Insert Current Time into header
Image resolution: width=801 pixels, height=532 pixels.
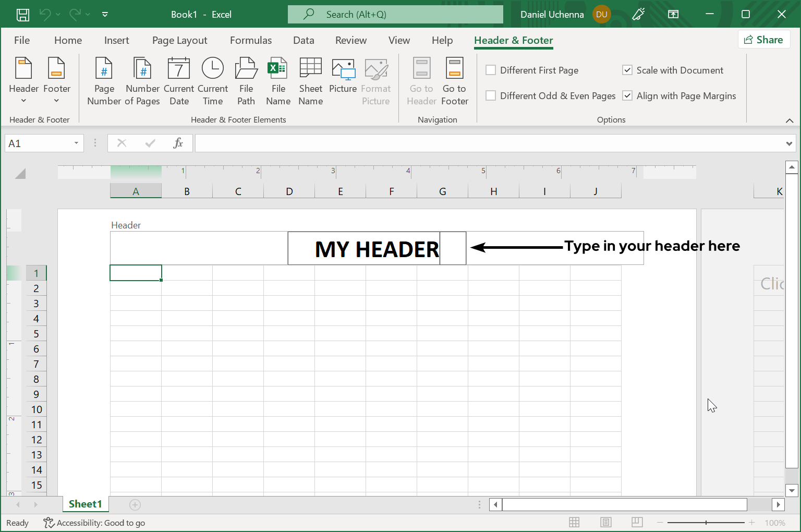coord(213,81)
